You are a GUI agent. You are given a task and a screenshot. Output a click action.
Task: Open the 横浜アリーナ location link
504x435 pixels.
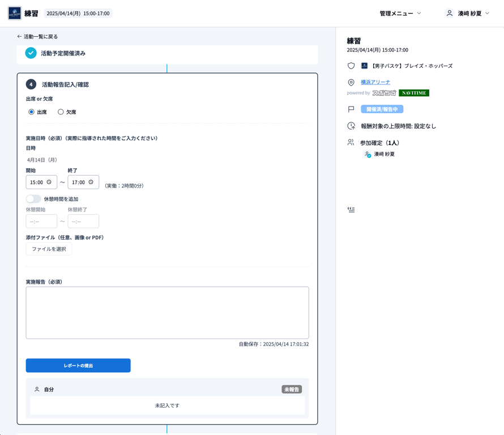click(x=375, y=82)
